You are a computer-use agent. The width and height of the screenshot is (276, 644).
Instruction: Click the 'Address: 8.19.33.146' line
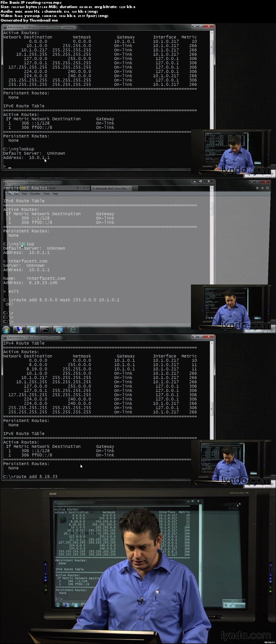[x=30, y=283]
